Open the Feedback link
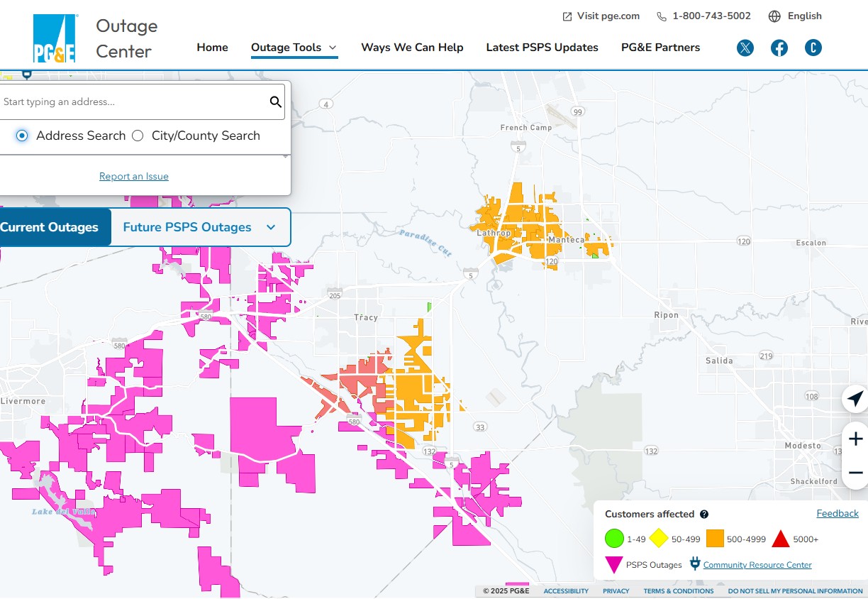Screen dimensions: 868x599 tap(838, 514)
